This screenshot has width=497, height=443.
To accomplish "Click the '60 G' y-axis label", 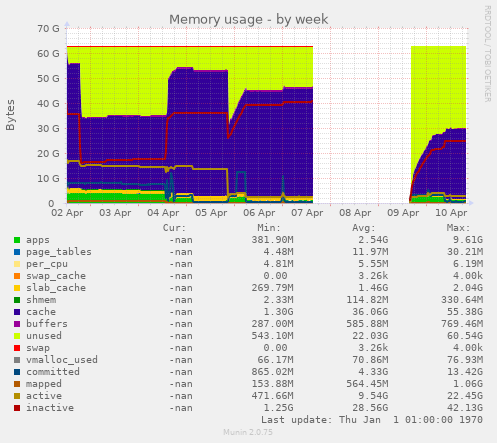I will [48, 54].
